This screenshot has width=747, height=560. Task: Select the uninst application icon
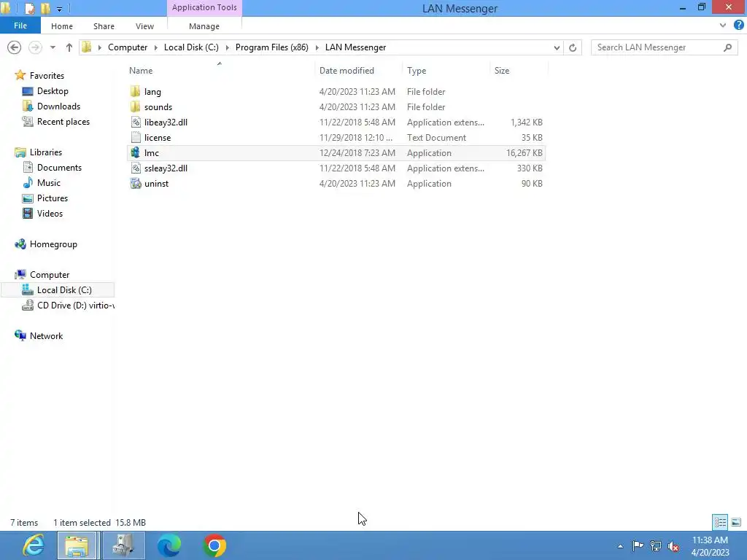[x=135, y=183]
